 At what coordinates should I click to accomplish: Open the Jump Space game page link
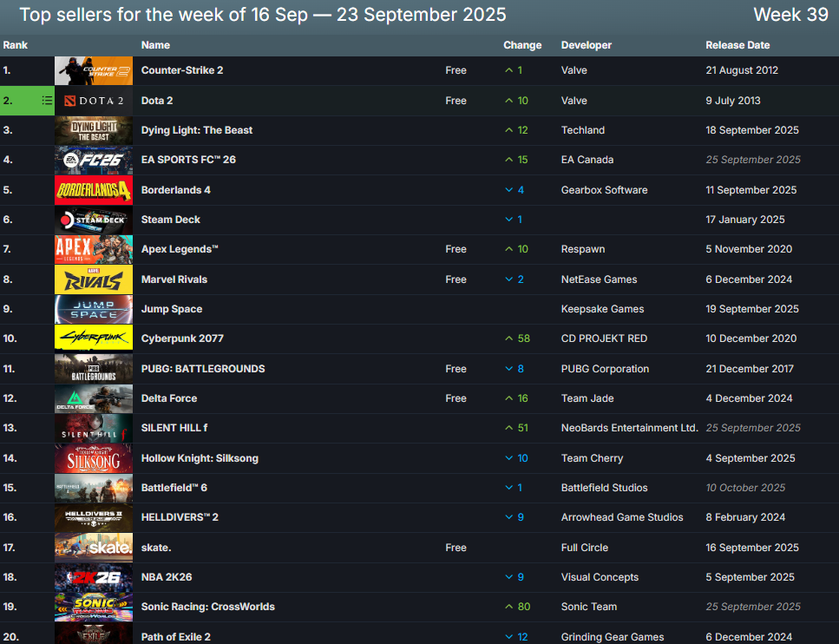pyautogui.click(x=172, y=309)
